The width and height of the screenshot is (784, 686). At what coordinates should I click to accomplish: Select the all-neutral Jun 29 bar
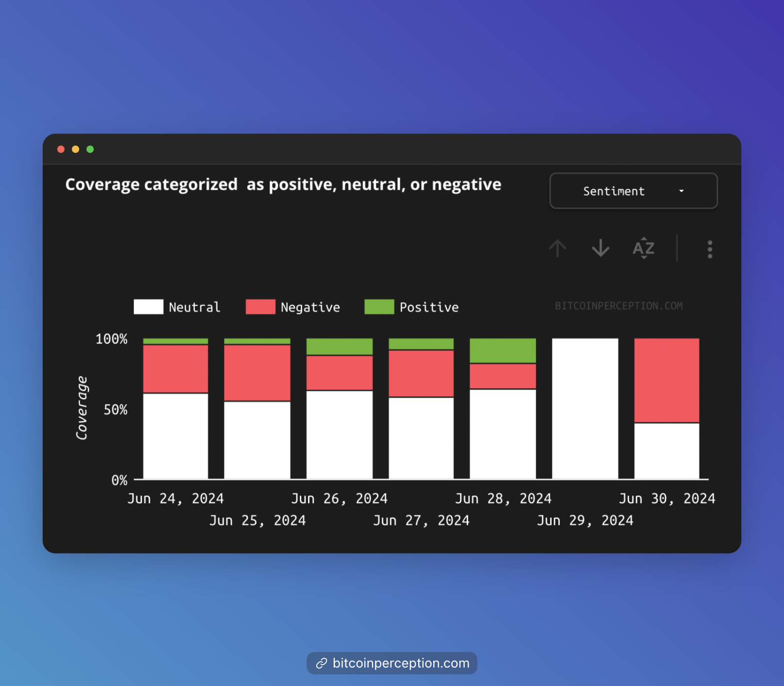point(585,408)
